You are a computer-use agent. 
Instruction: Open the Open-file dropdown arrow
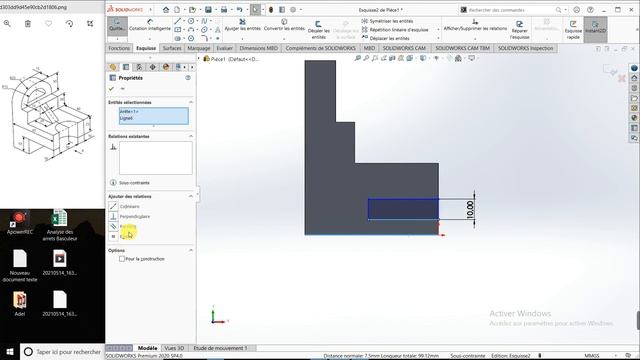pyautogui.click(x=200, y=10)
